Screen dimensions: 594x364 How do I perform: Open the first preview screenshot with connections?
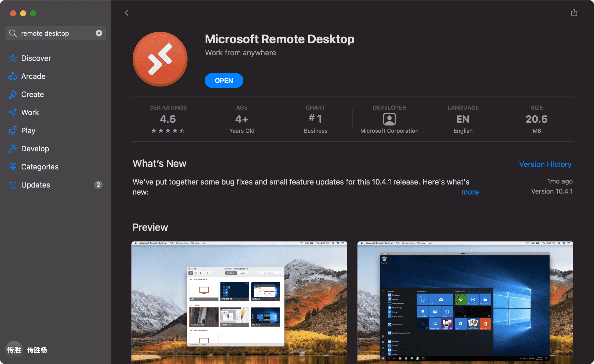239,303
